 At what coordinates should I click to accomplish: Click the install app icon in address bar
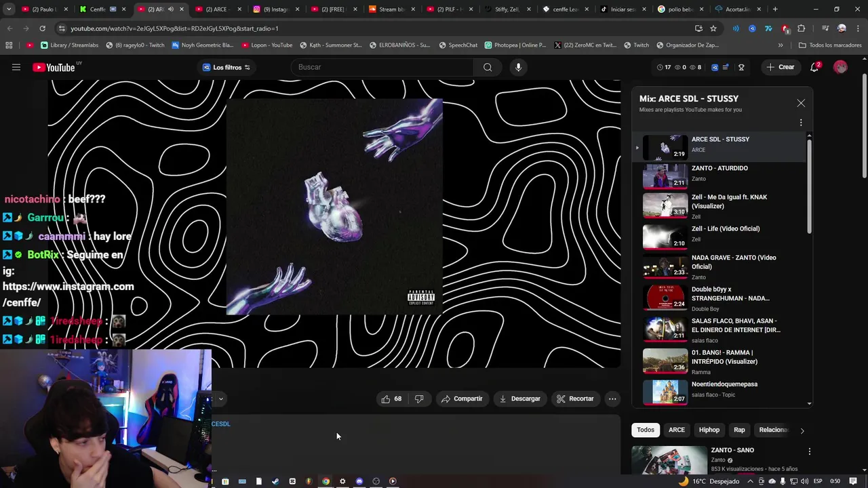pyautogui.click(x=698, y=28)
